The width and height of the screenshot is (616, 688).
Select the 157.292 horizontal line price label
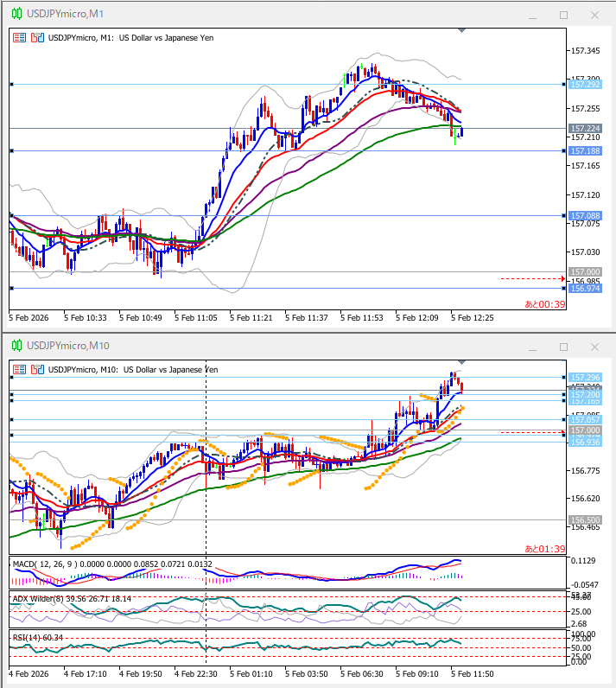[x=586, y=85]
